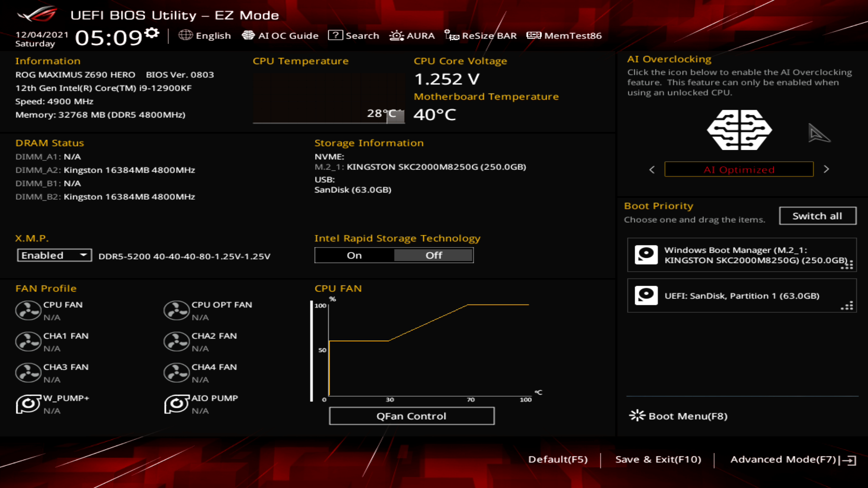Open the X.M.P. Enabled dropdown
868x488 pixels.
(54, 255)
